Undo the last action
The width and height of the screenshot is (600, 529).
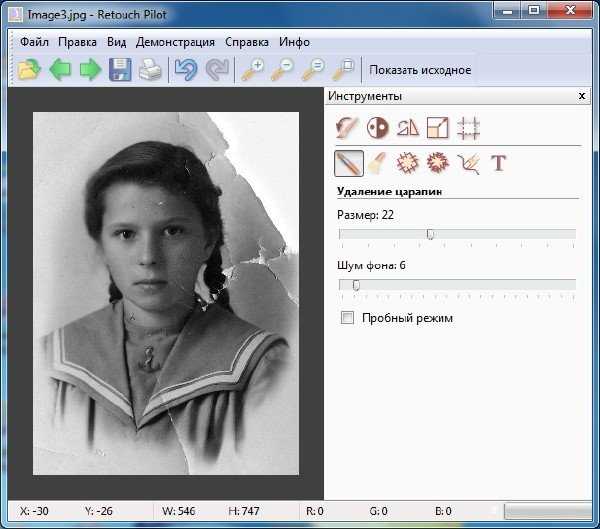point(186,69)
